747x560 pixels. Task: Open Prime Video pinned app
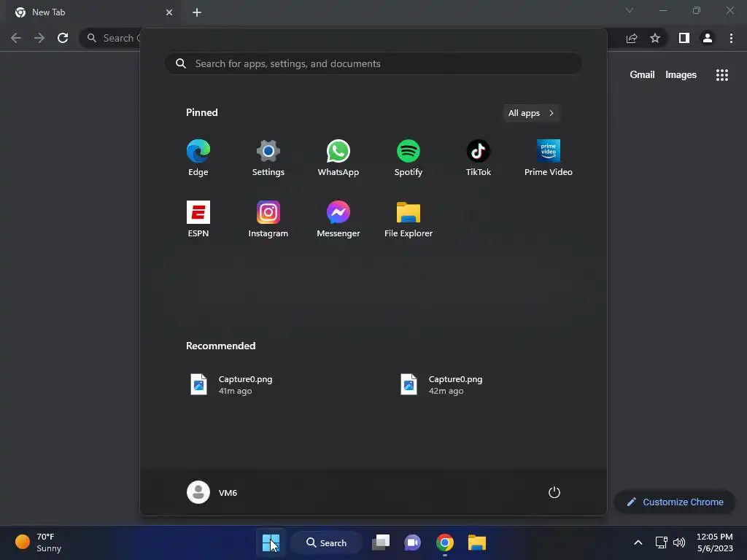coord(549,157)
